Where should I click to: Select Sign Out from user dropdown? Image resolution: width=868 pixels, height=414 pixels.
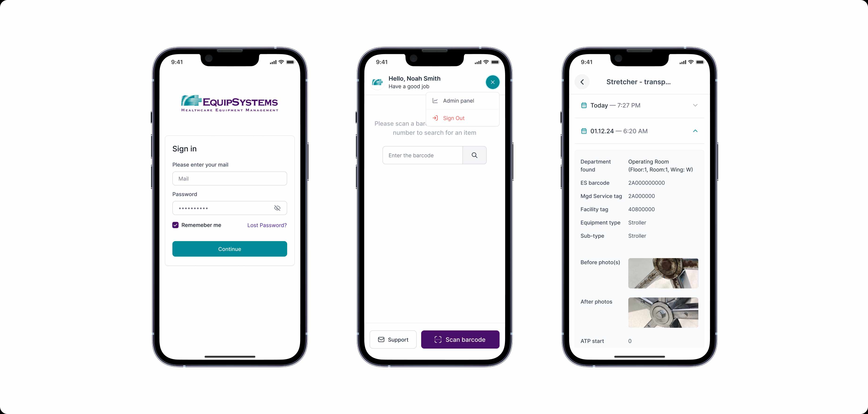click(454, 118)
